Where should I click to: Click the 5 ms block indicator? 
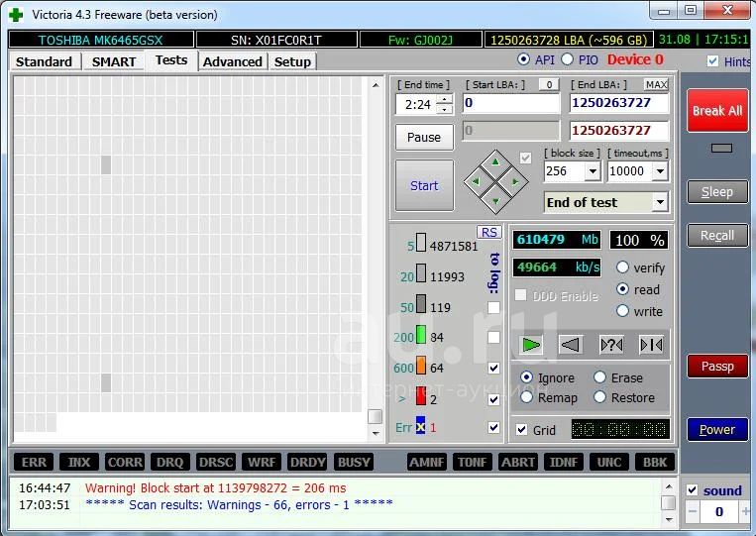[x=420, y=243]
